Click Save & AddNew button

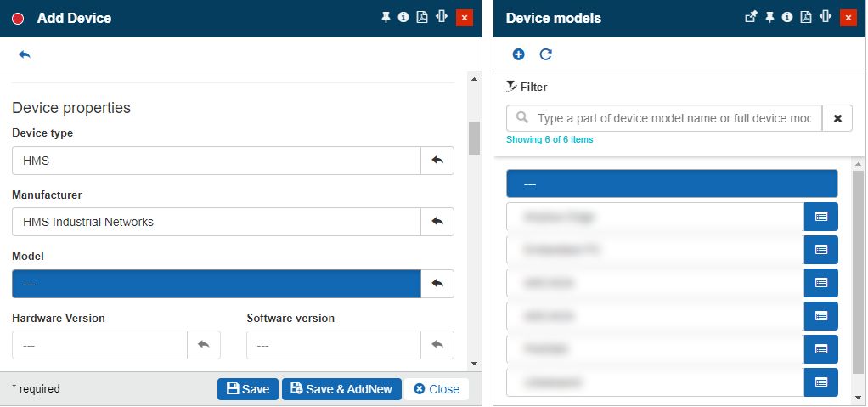(x=341, y=389)
